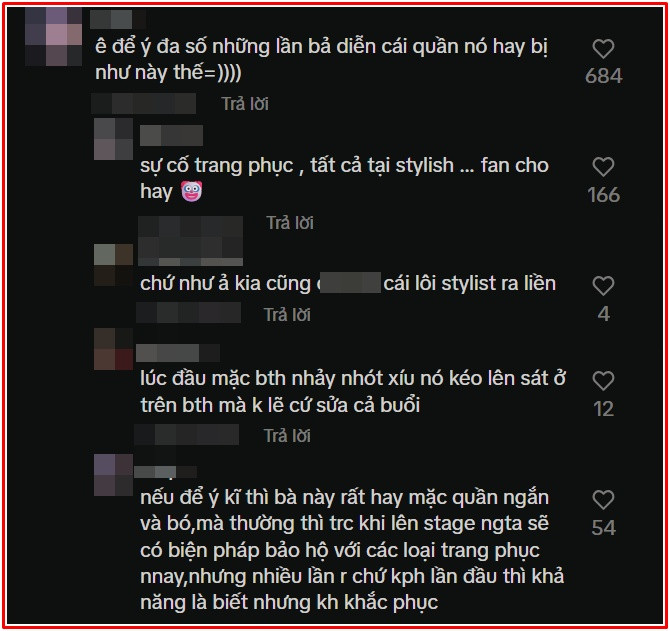The width and height of the screenshot is (670, 631).
Task: Open avatar beside 'lúc đầu mặc bth' comment
Action: [x=113, y=349]
